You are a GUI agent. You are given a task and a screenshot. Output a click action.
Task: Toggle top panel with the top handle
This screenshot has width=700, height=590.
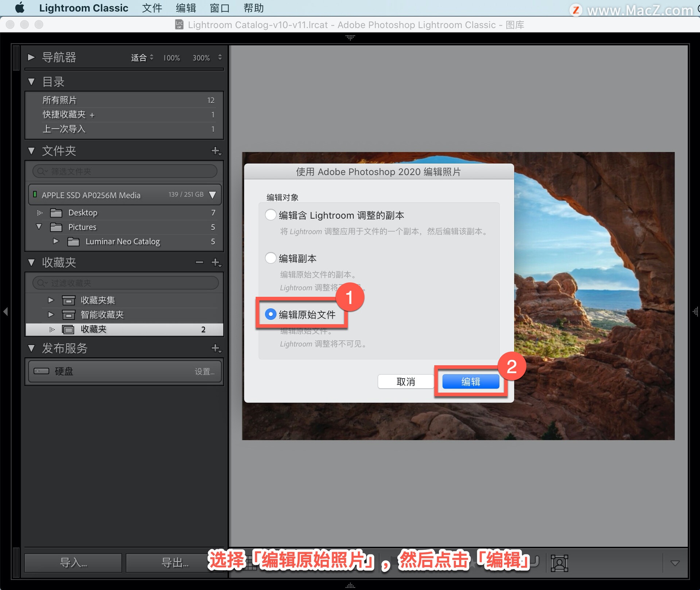tap(350, 37)
